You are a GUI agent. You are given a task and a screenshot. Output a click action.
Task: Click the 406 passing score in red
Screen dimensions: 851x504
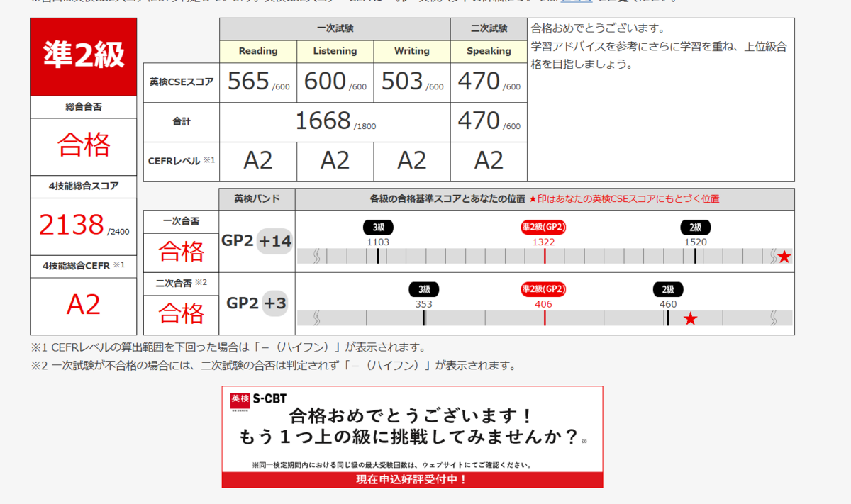tap(544, 304)
